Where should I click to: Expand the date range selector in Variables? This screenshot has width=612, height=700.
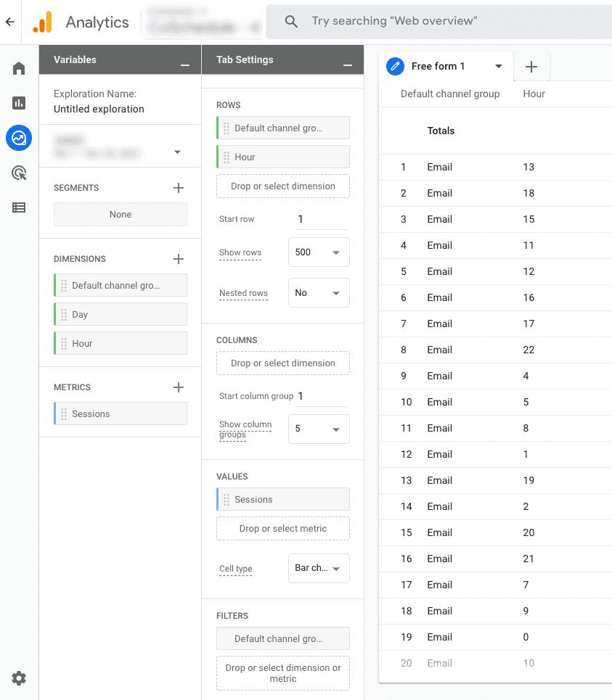click(177, 152)
